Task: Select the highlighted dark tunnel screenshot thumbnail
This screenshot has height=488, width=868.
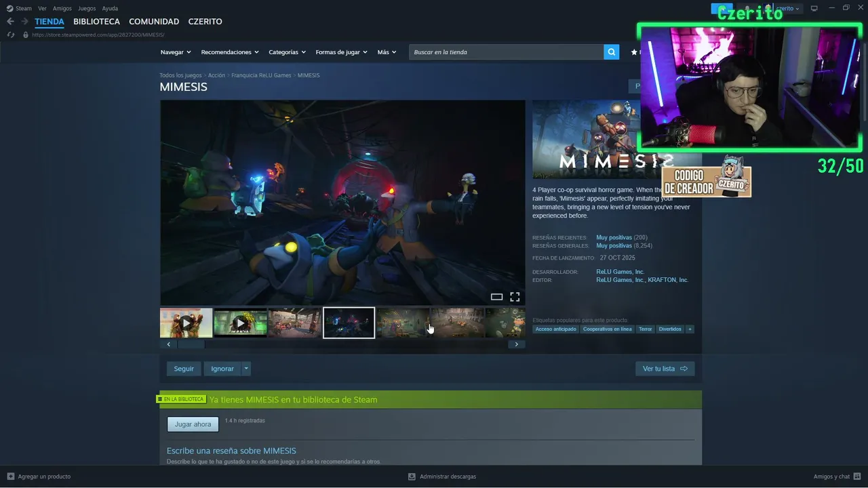Action: click(x=349, y=323)
